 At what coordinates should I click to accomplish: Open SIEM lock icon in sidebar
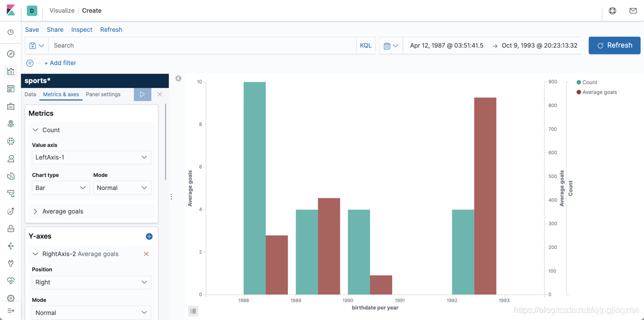pos(11,228)
